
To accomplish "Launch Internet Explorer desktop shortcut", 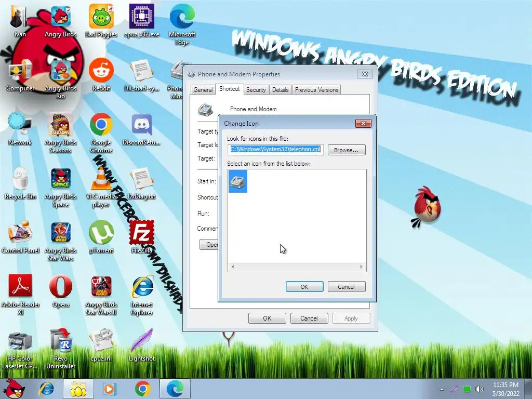I will coord(141,295).
